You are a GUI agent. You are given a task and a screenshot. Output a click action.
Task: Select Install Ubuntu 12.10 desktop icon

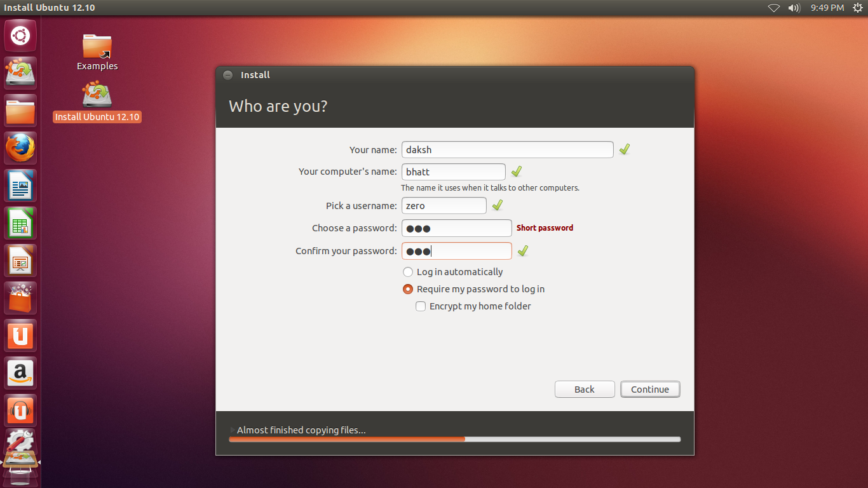(97, 102)
